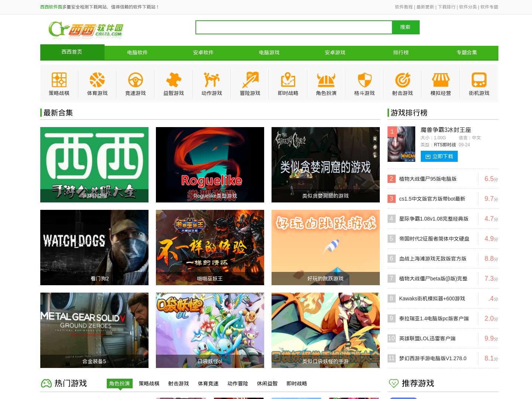Click the green 搜索 button
This screenshot has height=399, width=532.
click(x=405, y=27)
